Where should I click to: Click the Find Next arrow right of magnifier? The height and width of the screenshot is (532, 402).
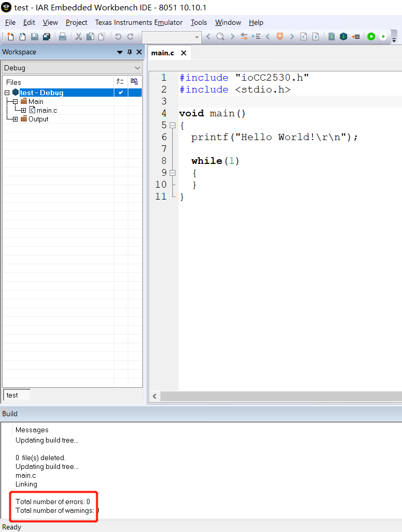(233, 36)
